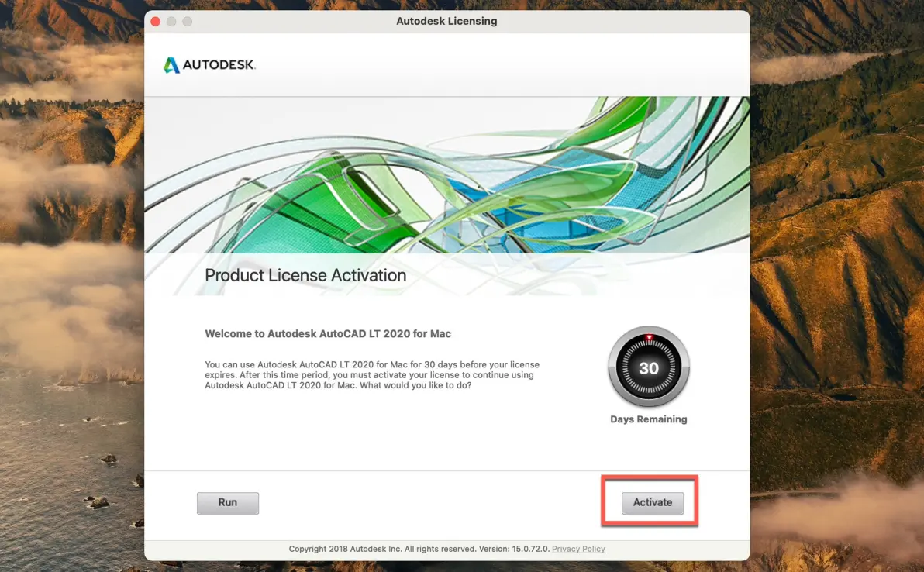
Task: Click the Autodesk logo
Action: (209, 65)
